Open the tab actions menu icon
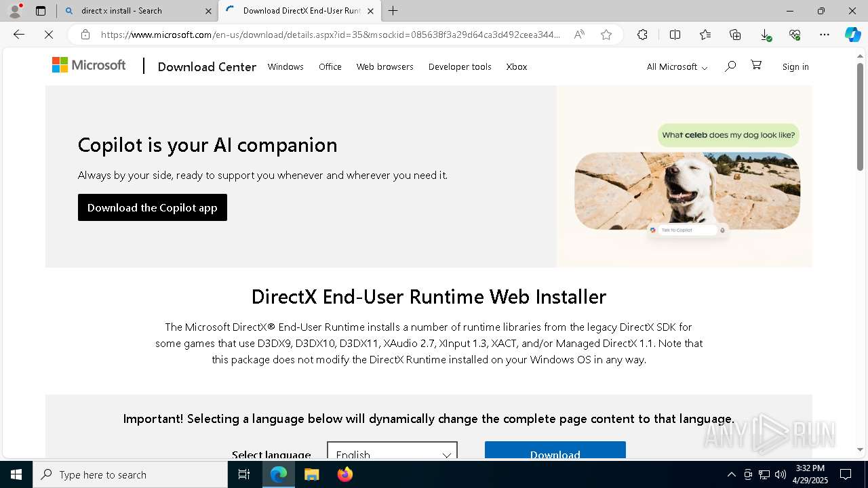 point(41,11)
